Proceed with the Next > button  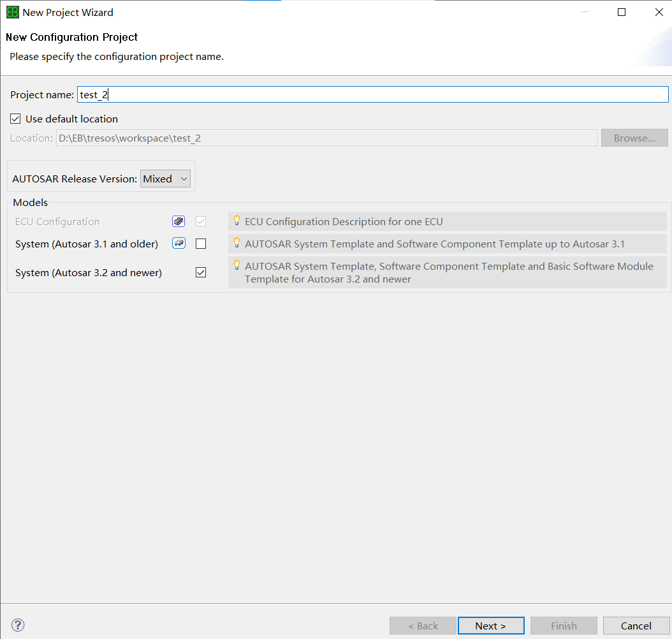[x=490, y=626]
